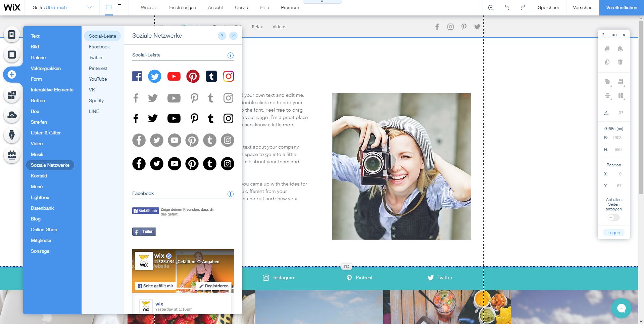
Task: Switch to desktop editor view
Action: [x=109, y=7]
